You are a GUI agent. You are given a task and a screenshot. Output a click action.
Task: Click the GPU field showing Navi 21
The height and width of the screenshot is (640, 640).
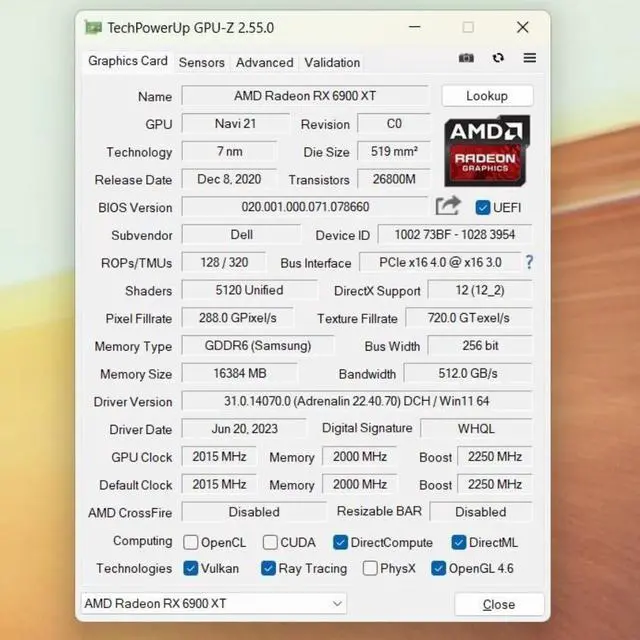pyautogui.click(x=235, y=124)
